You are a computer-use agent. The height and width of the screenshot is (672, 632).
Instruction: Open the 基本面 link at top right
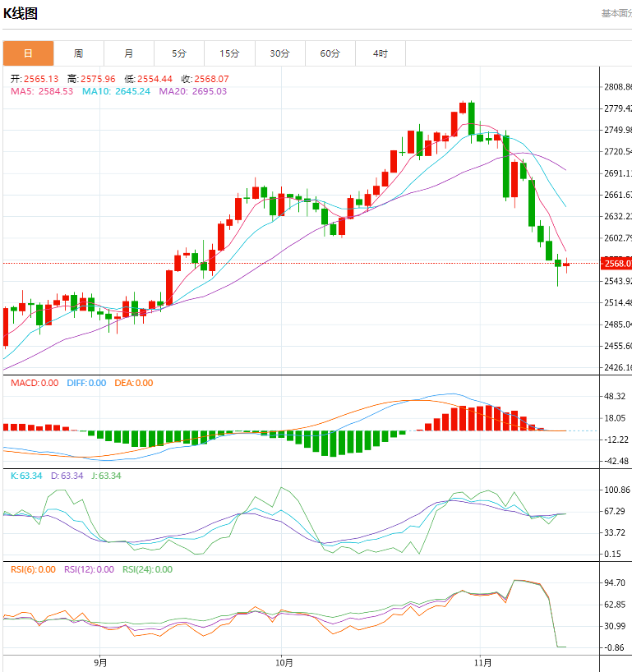[616, 13]
